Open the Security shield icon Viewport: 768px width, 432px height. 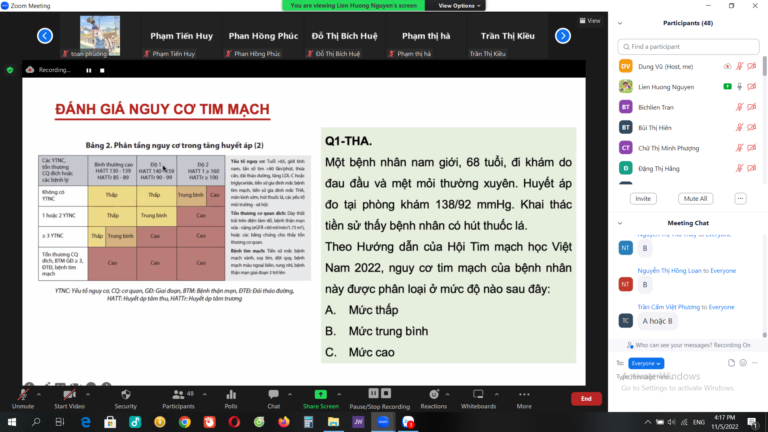(x=126, y=395)
